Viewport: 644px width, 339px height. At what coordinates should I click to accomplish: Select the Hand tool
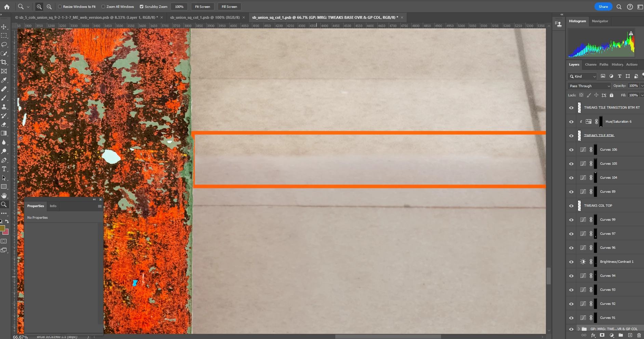(4, 195)
